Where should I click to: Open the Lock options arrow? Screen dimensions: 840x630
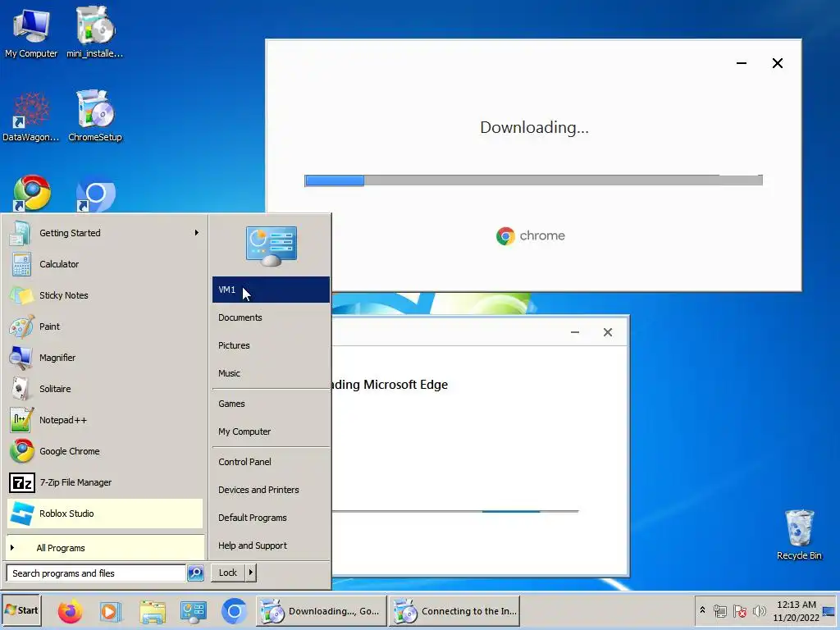pos(250,572)
